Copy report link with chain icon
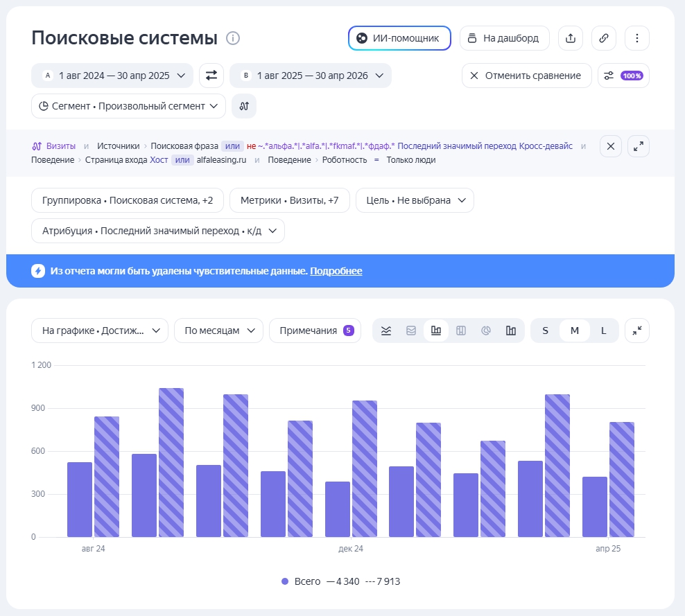The height and width of the screenshot is (616, 685). [603, 38]
